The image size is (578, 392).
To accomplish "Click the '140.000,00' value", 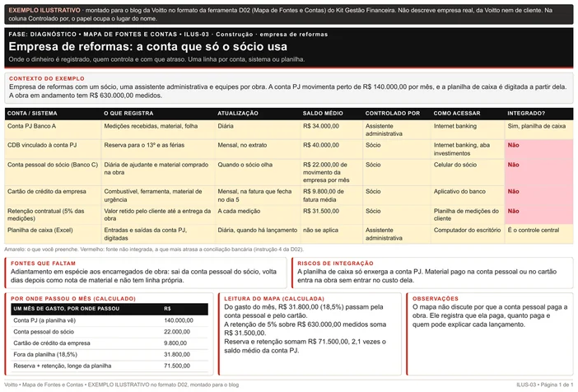I will [x=179, y=320].
